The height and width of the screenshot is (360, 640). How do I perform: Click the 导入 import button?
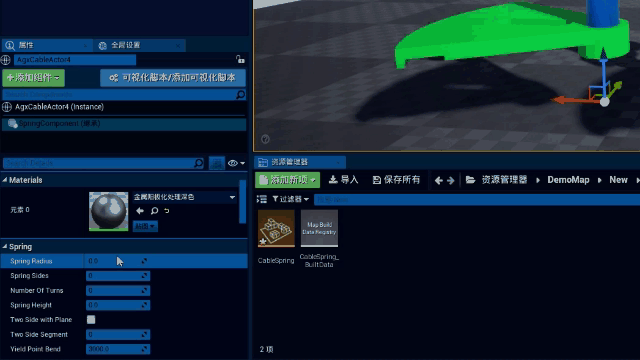coord(343,180)
